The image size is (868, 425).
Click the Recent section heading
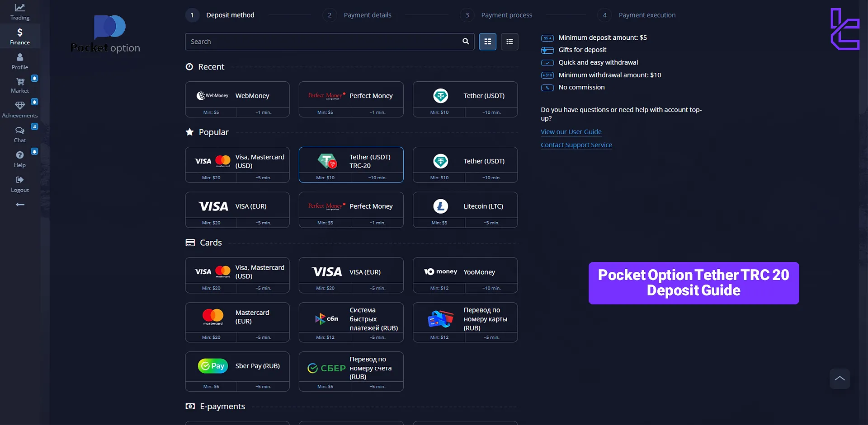[x=211, y=67]
